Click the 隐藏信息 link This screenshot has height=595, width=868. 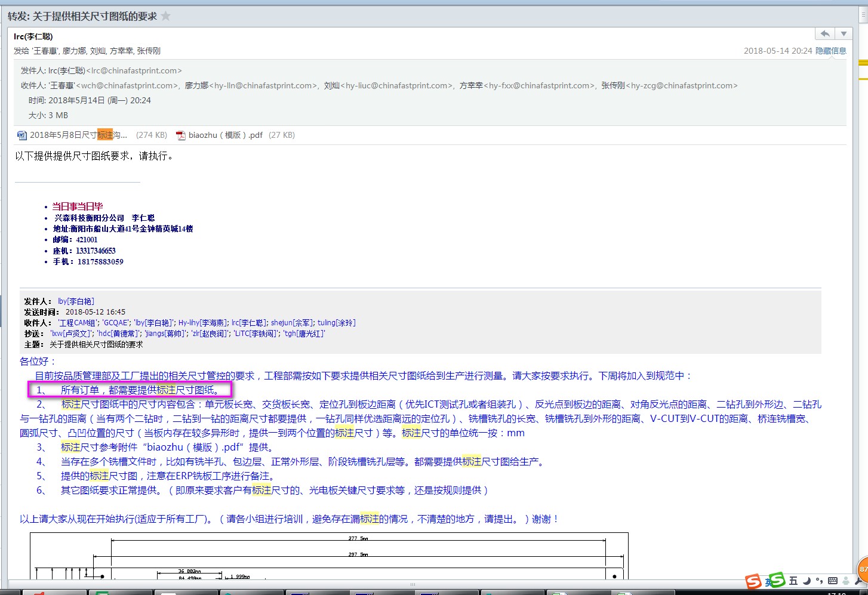point(831,51)
